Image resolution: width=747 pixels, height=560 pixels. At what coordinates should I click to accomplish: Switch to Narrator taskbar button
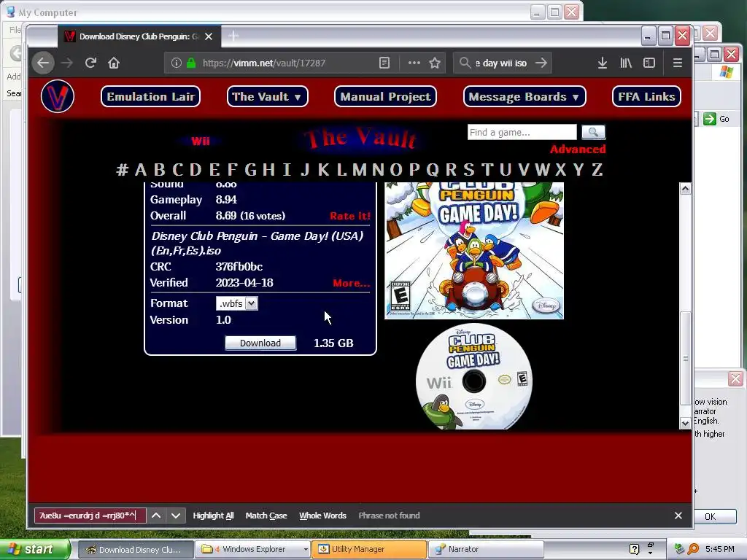485,549
